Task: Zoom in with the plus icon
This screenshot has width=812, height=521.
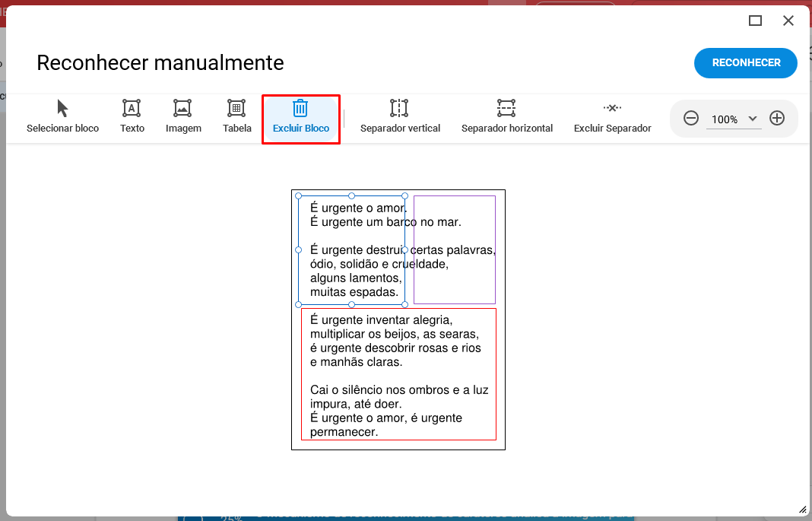Action: point(777,118)
